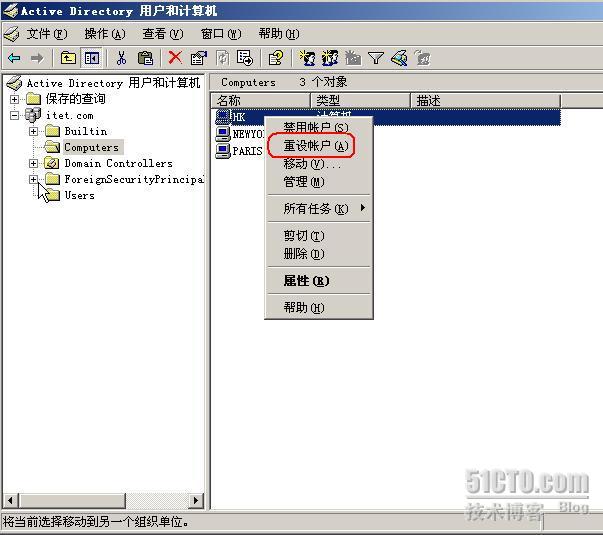Click the tree pane horizontal scrollbar right arrow
The height and width of the screenshot is (535, 603).
[196, 500]
